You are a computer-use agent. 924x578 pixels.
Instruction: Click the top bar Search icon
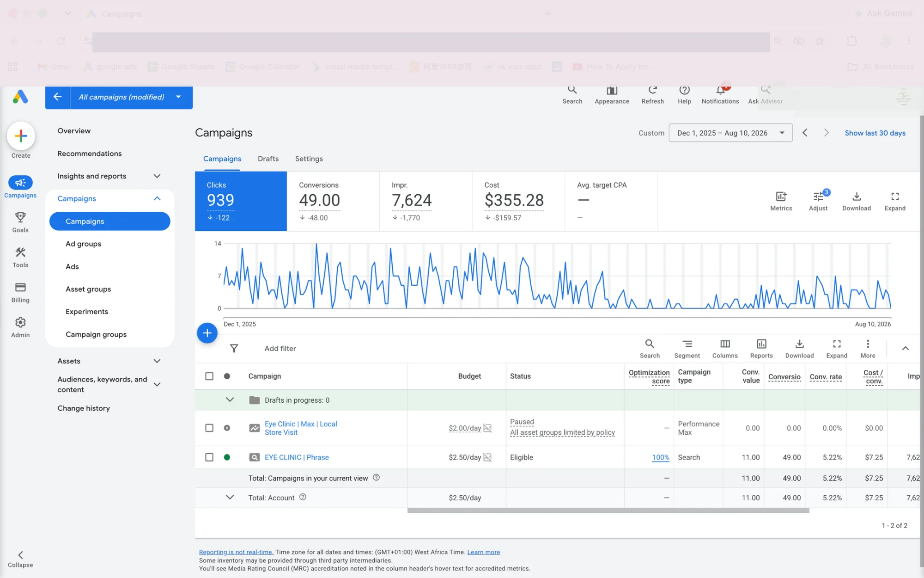572,90
